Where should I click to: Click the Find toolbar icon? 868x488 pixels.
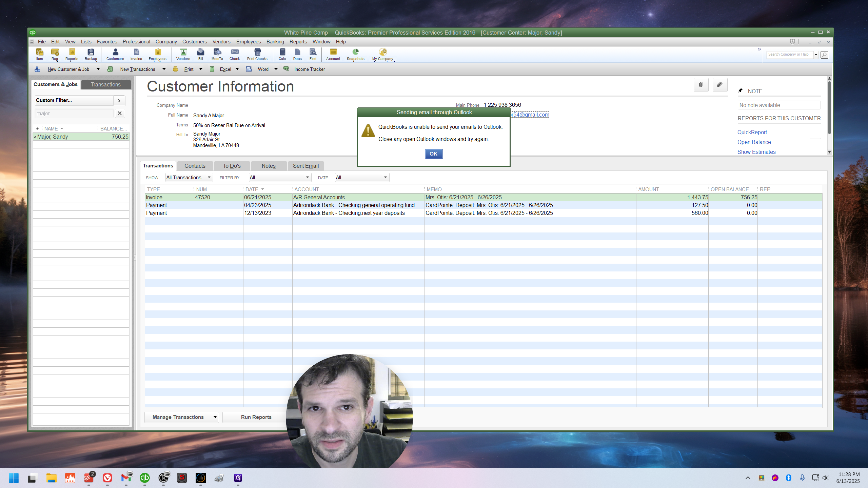coord(313,54)
